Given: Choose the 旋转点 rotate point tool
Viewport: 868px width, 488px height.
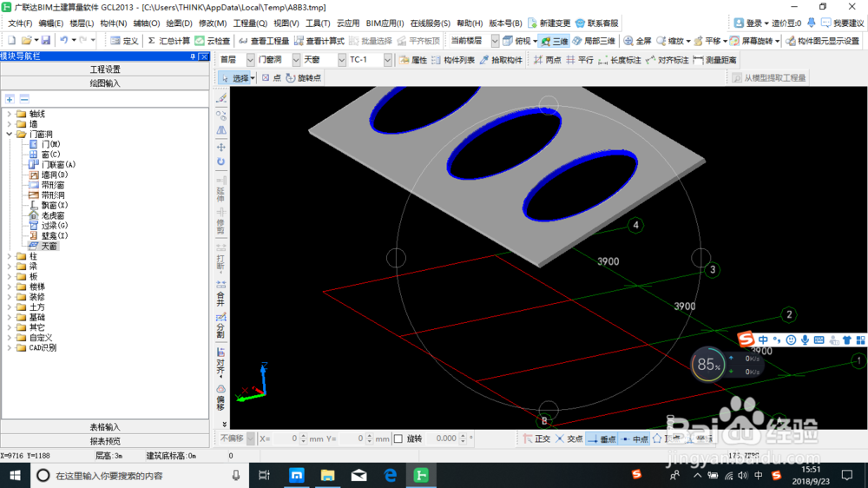Looking at the screenshot, I should (x=303, y=78).
